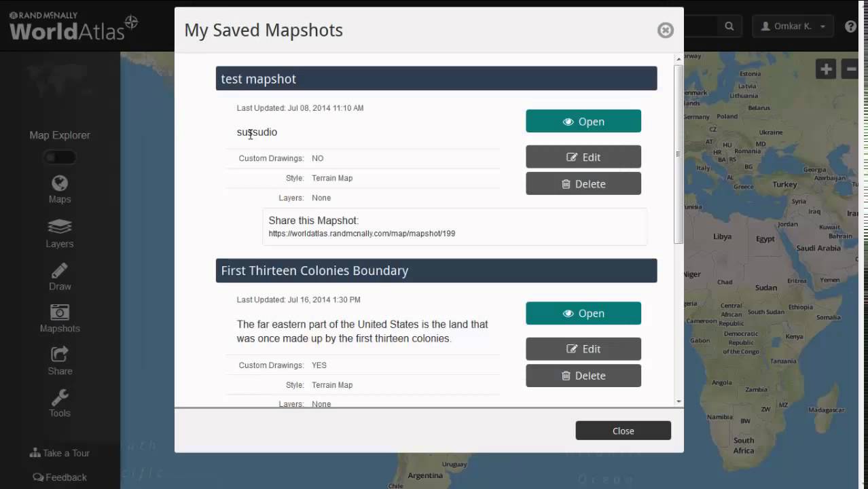Screen dimensions: 868x489
Task: Open the Tools wrench icon
Action: pos(60,397)
